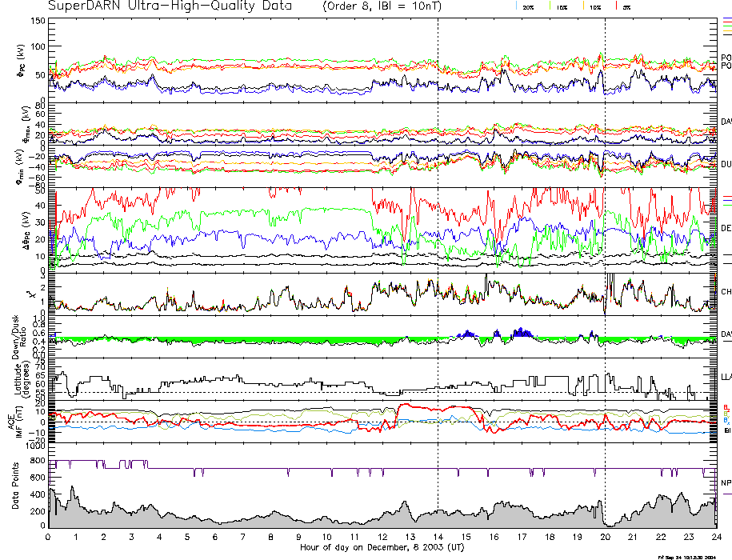Click the red 5% legend marker
Image resolution: width=732 pixels, height=560 pixels.
[x=617, y=6]
